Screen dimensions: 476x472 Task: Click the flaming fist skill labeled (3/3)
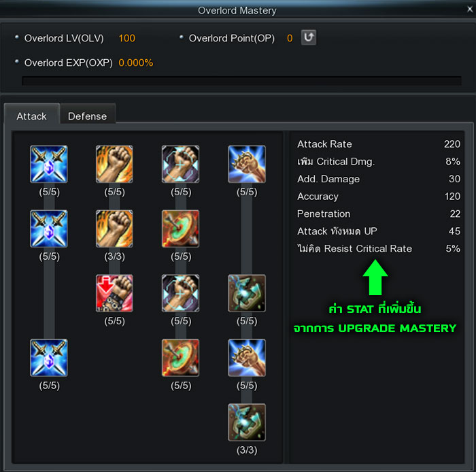point(114,229)
